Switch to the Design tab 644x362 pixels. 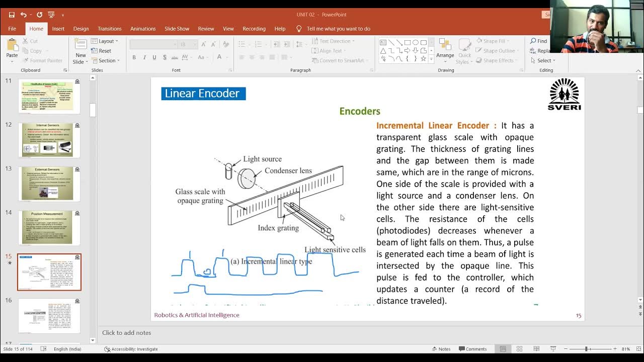pyautogui.click(x=81, y=29)
